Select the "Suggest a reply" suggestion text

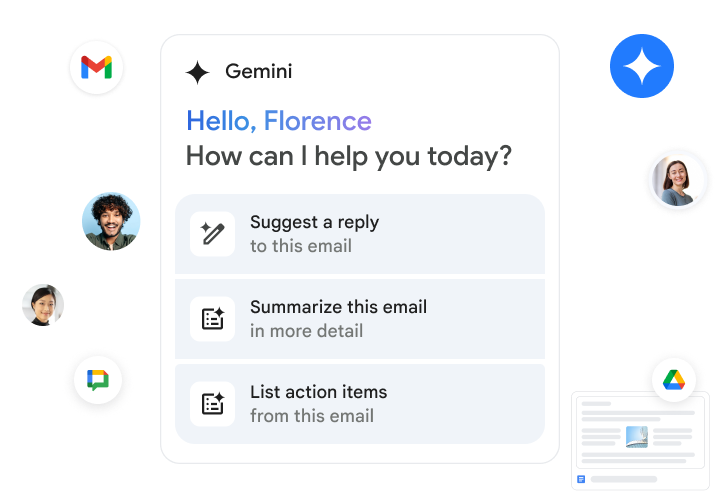[314, 222]
